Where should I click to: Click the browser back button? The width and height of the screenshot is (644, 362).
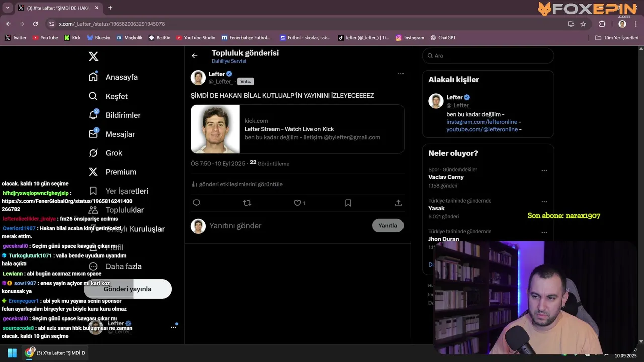click(8, 24)
